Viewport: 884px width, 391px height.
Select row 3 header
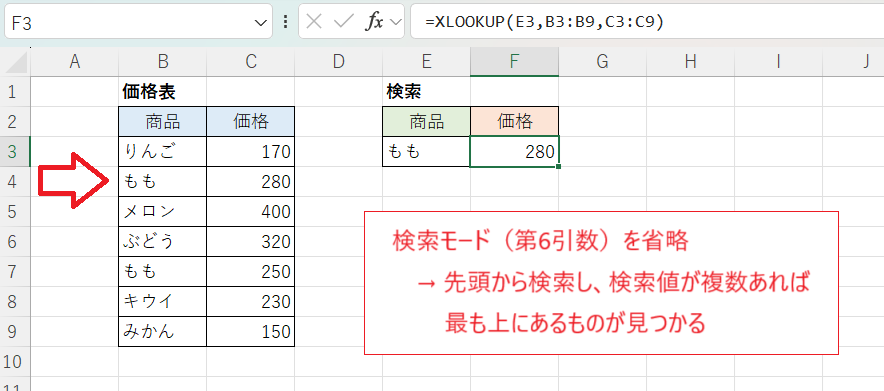15,151
